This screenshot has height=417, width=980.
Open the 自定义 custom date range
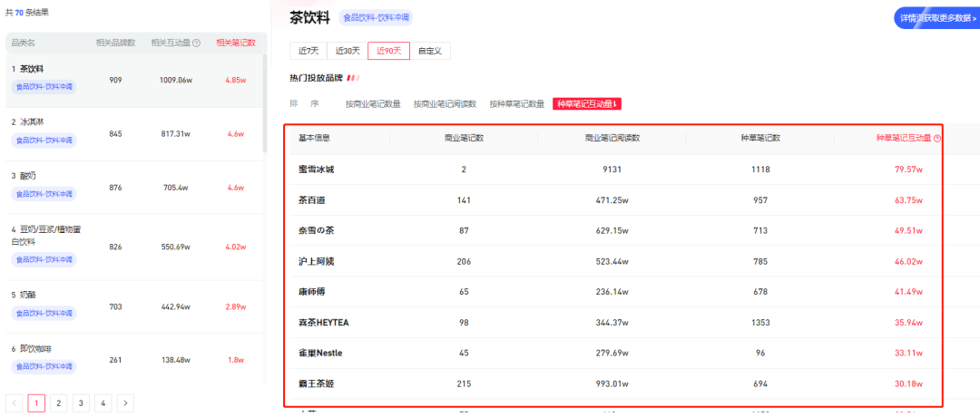tap(430, 51)
